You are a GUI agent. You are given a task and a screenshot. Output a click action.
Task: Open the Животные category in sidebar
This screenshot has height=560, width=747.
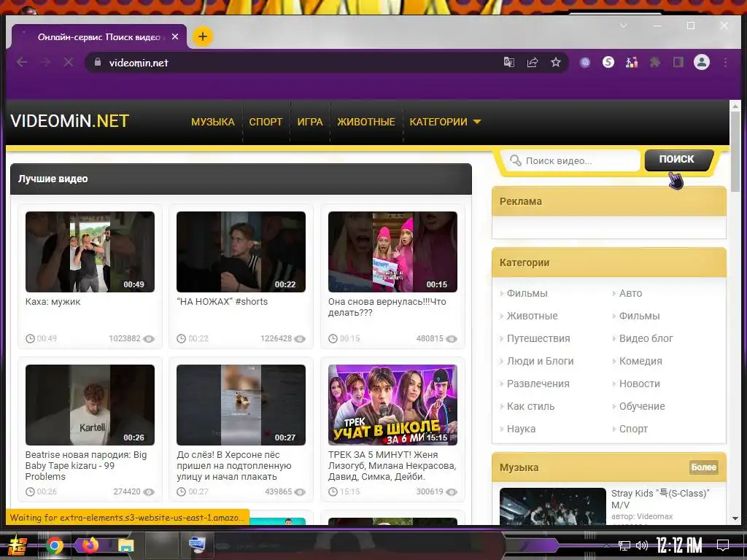[x=532, y=316]
